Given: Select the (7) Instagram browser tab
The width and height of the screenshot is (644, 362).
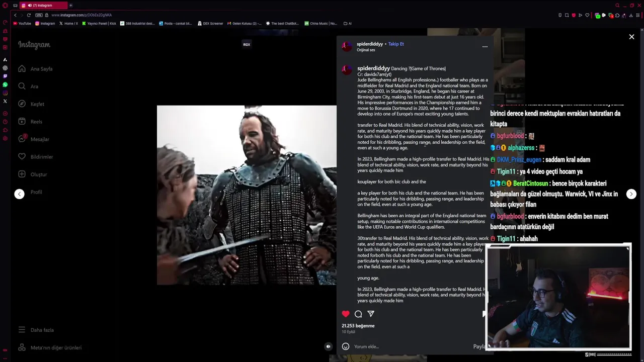Looking at the screenshot, I should click(x=43, y=6).
